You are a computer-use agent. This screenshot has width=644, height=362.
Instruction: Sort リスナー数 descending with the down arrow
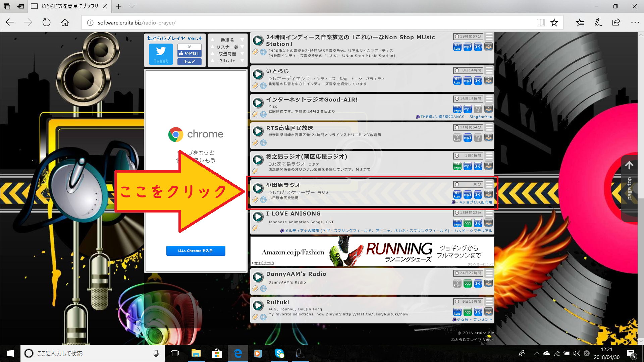point(242,47)
